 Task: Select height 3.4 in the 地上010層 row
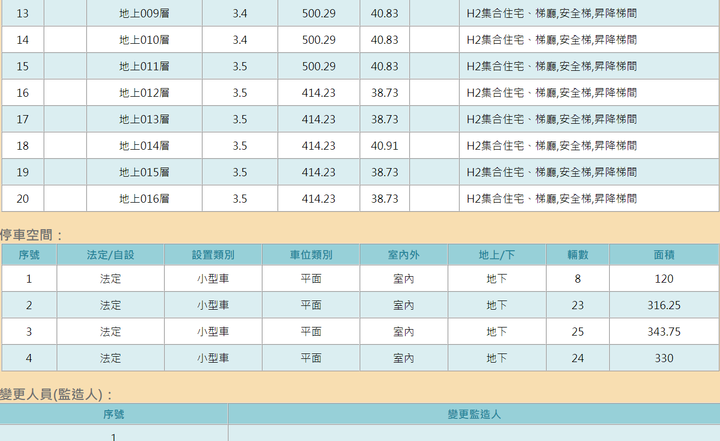pos(240,40)
